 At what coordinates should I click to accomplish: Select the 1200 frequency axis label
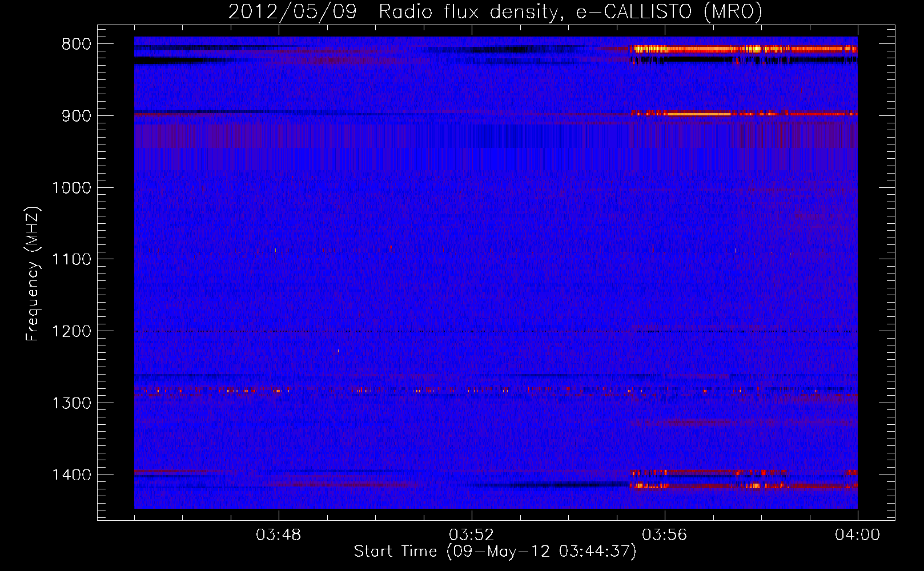[71, 332]
